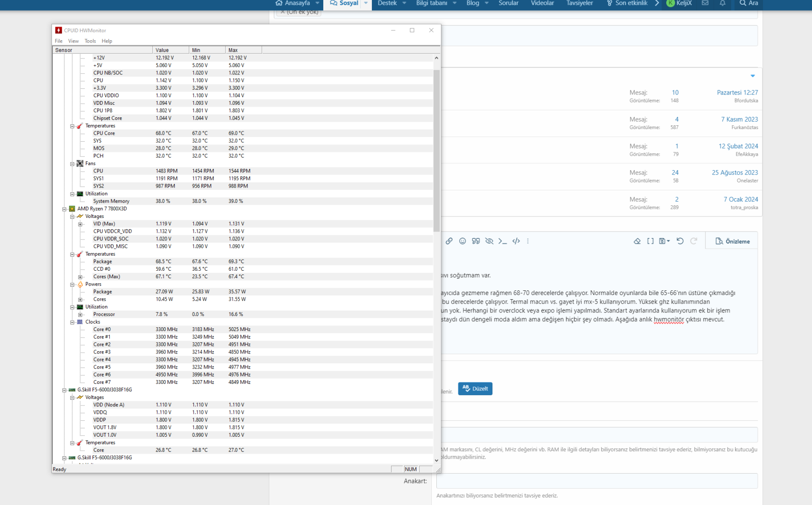The image size is (812, 505).
Task: Click the Anakart input field
Action: 597,481
